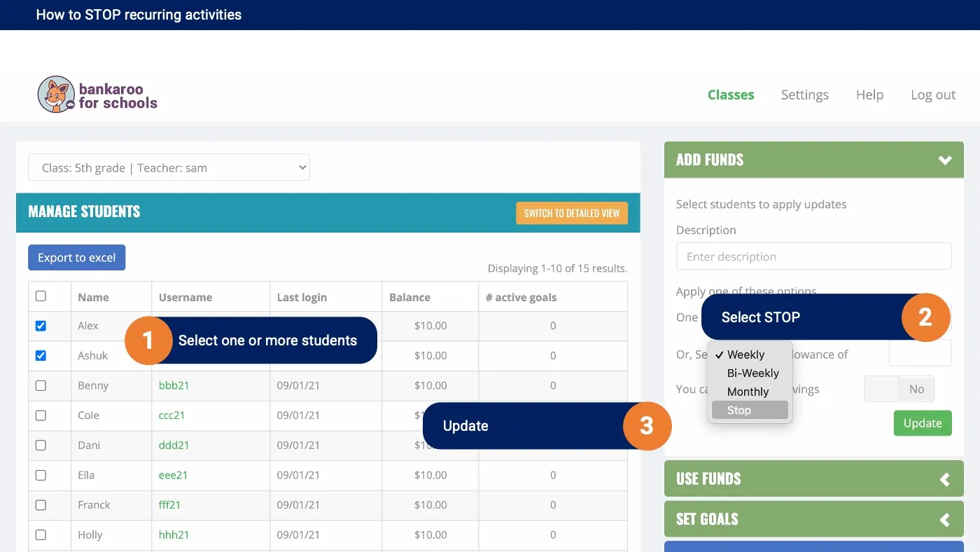The height and width of the screenshot is (552, 980).
Task: Open username link bbb21
Action: click(x=174, y=385)
